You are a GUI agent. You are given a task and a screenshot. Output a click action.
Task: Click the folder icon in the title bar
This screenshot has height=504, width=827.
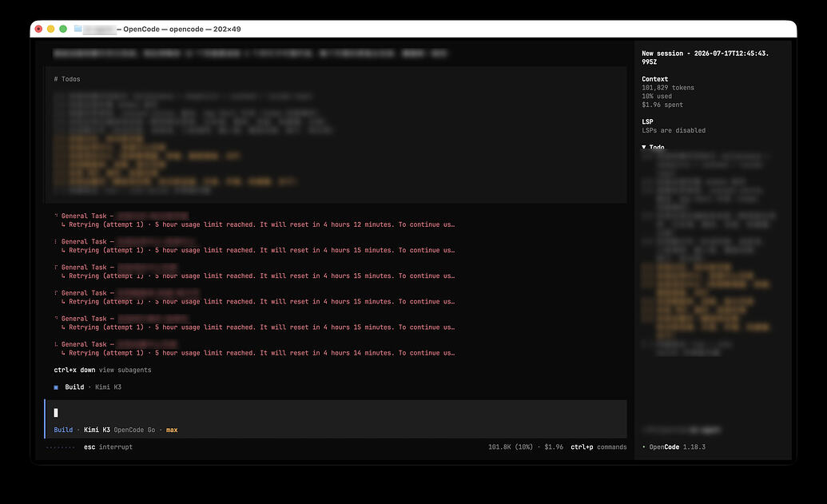pos(78,29)
